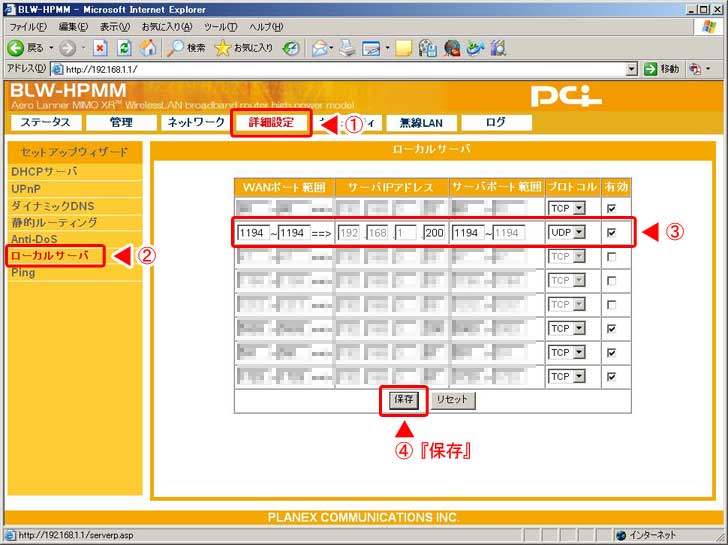Click the Forward arrow icon
This screenshot has height=545, width=728.
click(x=68, y=48)
